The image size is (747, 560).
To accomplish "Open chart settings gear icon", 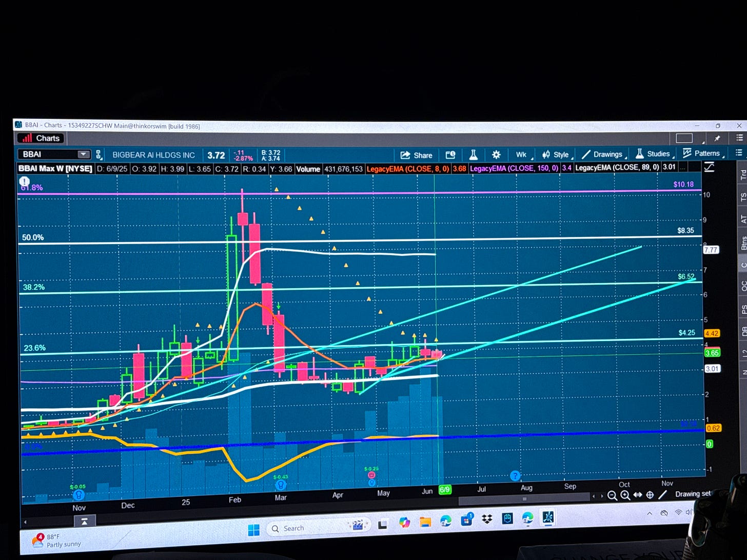I will 496,154.
